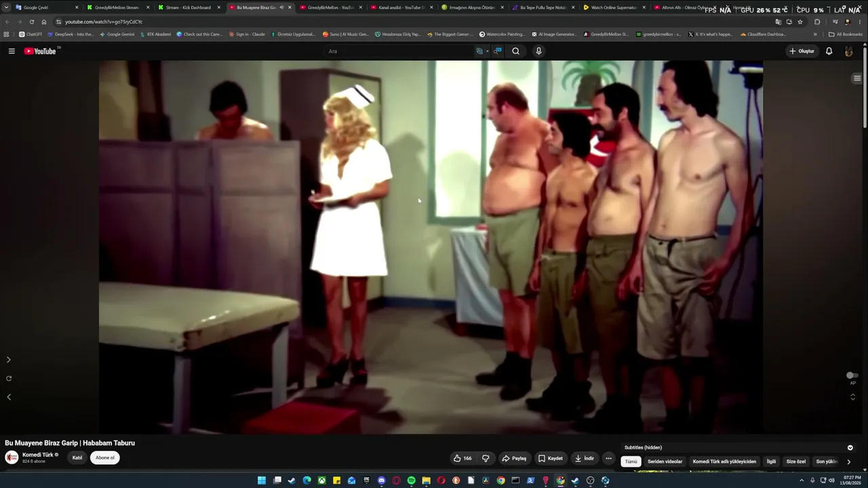Click the Abone ol subscribe button
This screenshot has width=868, height=488.
tap(105, 457)
